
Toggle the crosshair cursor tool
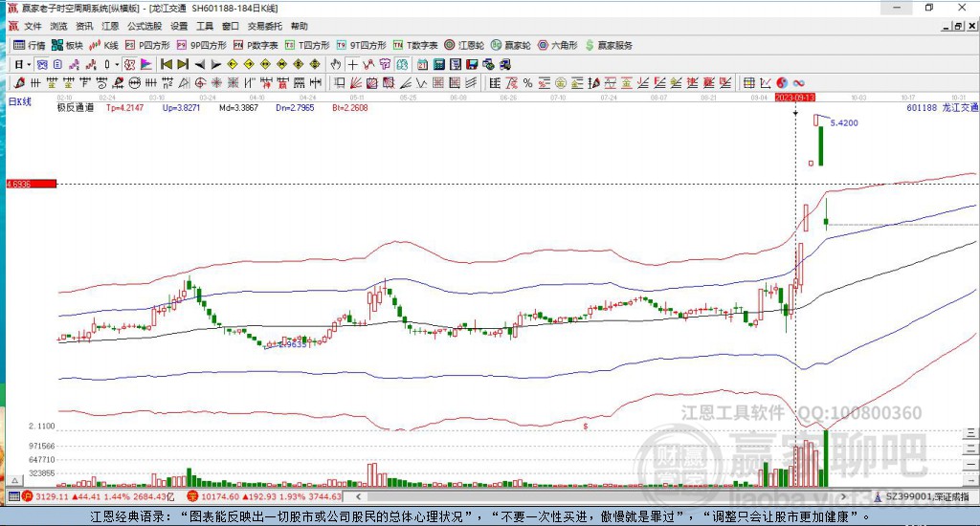[352, 64]
